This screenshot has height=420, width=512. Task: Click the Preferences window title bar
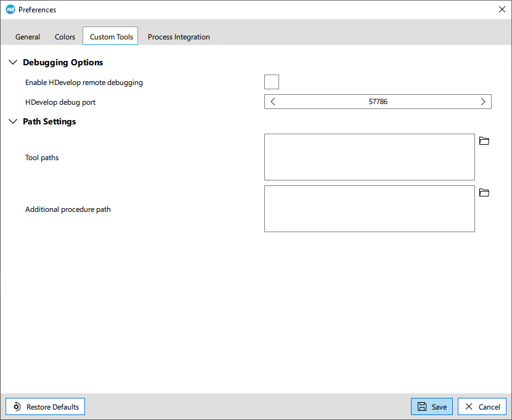(246, 9)
